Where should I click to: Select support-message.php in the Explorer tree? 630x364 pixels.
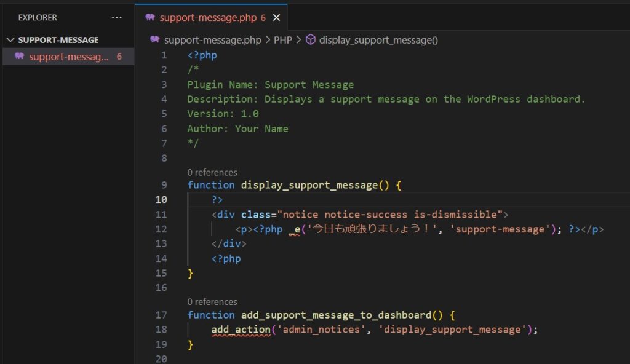coord(68,57)
